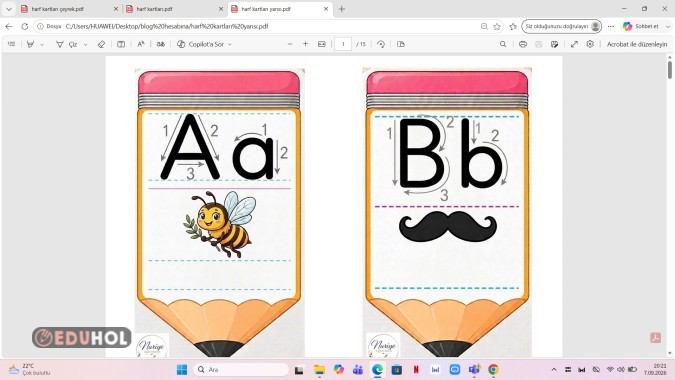Toggle the fit to width icon
Image resolution: width=675 pixels, height=380 pixels.
click(x=322, y=44)
